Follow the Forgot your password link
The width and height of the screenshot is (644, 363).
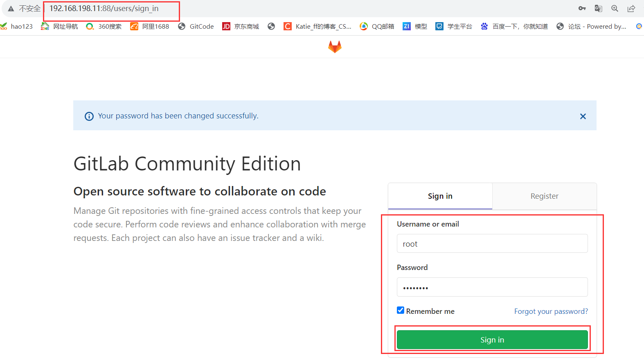(x=551, y=311)
